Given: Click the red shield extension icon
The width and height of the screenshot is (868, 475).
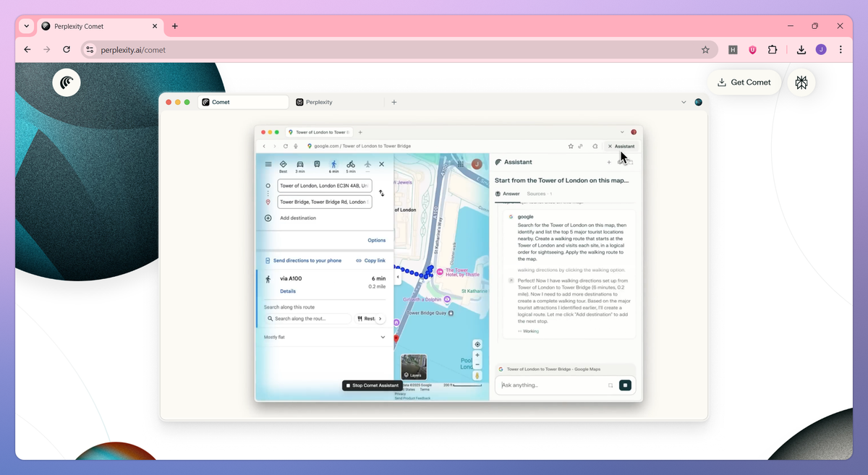Looking at the screenshot, I should coord(752,50).
